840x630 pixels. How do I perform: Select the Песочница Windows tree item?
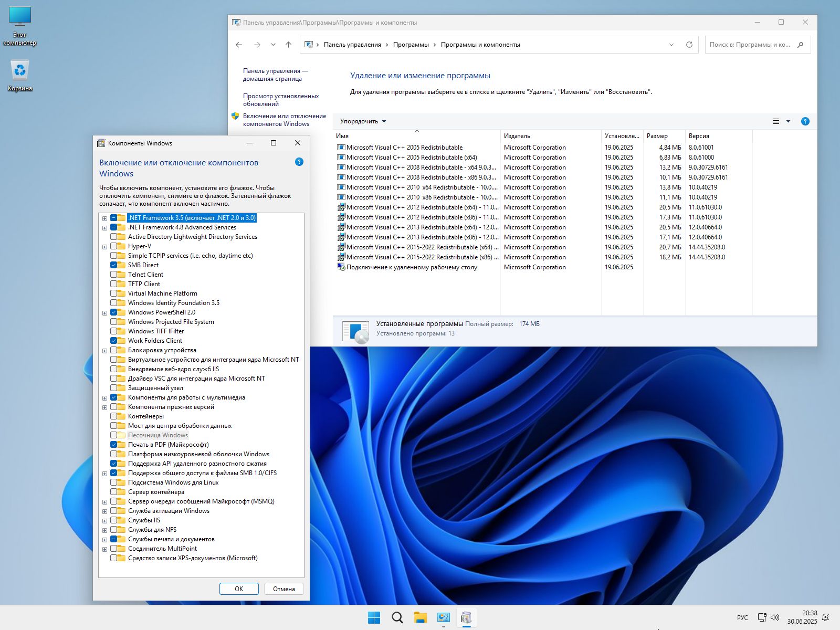(157, 435)
